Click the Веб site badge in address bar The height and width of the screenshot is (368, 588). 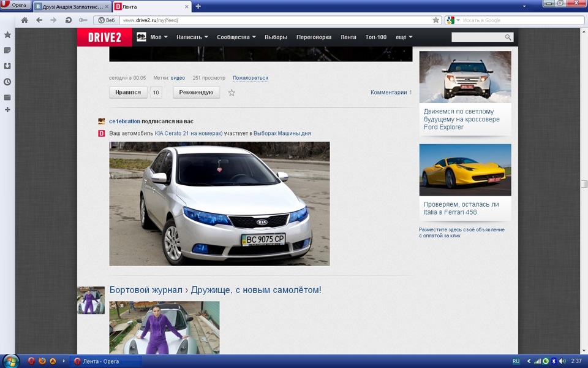[x=107, y=20]
